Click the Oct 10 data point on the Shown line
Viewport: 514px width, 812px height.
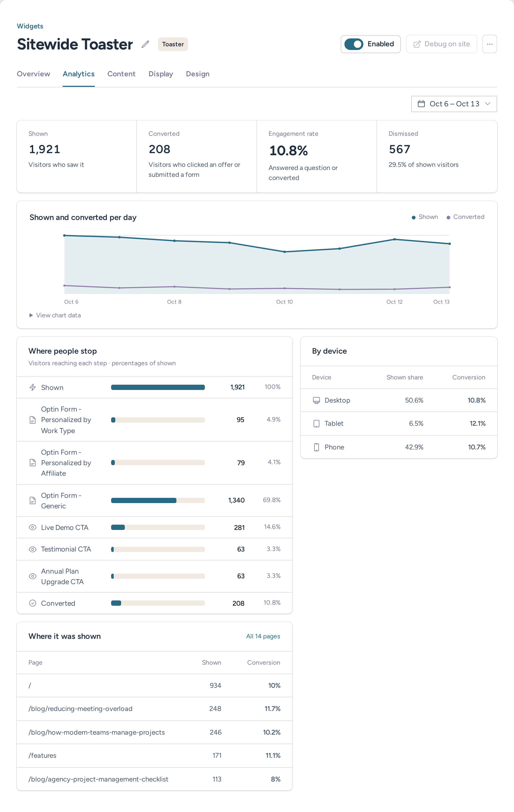(x=284, y=252)
